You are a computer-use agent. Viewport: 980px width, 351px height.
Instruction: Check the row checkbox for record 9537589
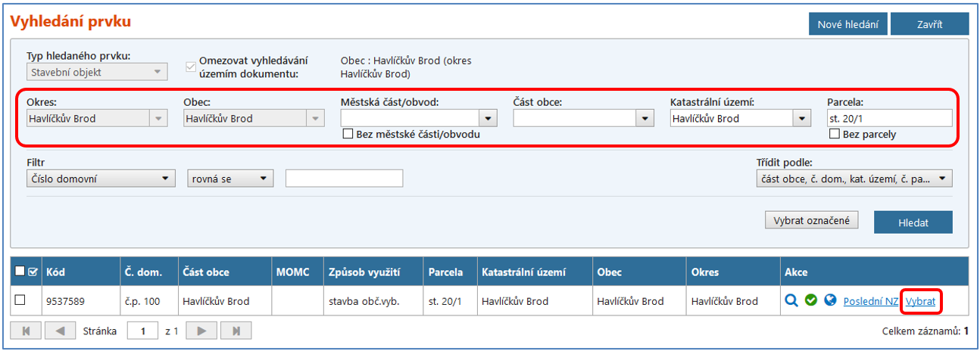click(x=20, y=300)
